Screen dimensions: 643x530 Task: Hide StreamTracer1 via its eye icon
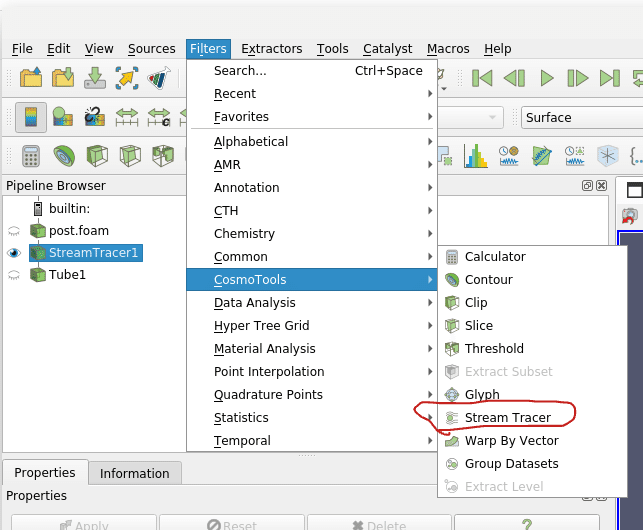pyautogui.click(x=14, y=253)
